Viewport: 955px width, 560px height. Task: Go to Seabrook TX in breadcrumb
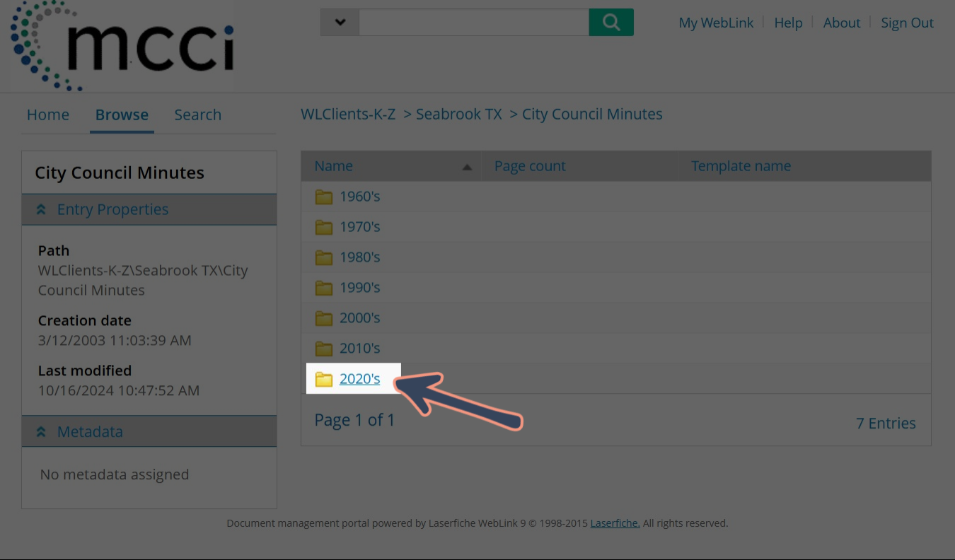(458, 114)
